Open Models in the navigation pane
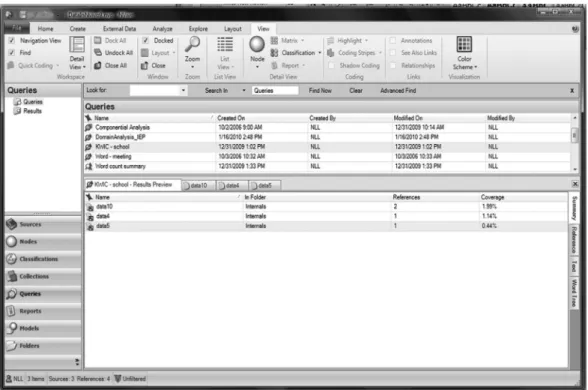The image size is (588, 390). pyautogui.click(x=44, y=328)
